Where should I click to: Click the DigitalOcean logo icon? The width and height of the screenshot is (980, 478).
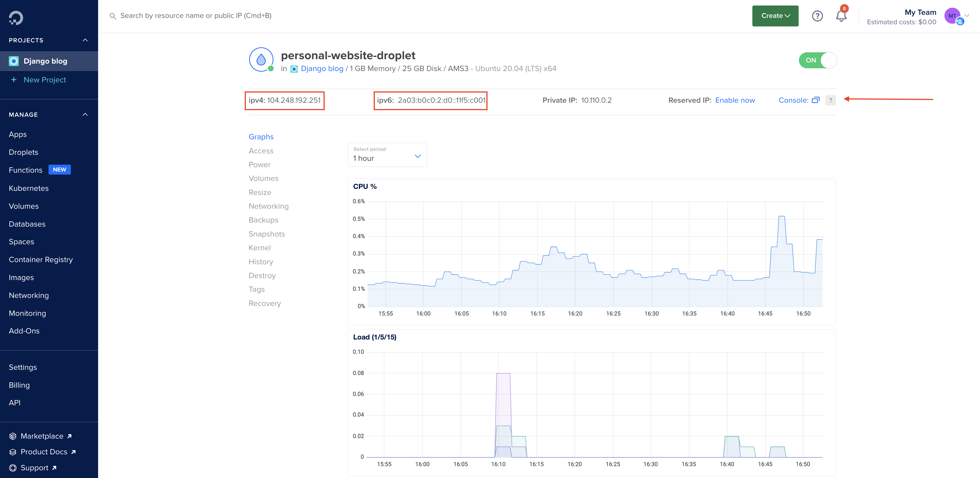pyautogui.click(x=16, y=17)
